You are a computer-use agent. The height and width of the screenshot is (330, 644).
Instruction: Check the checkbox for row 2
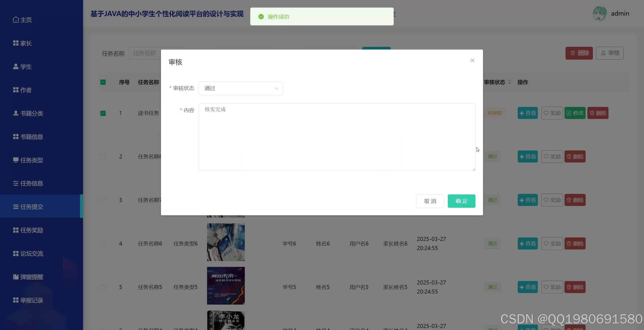[x=103, y=157]
